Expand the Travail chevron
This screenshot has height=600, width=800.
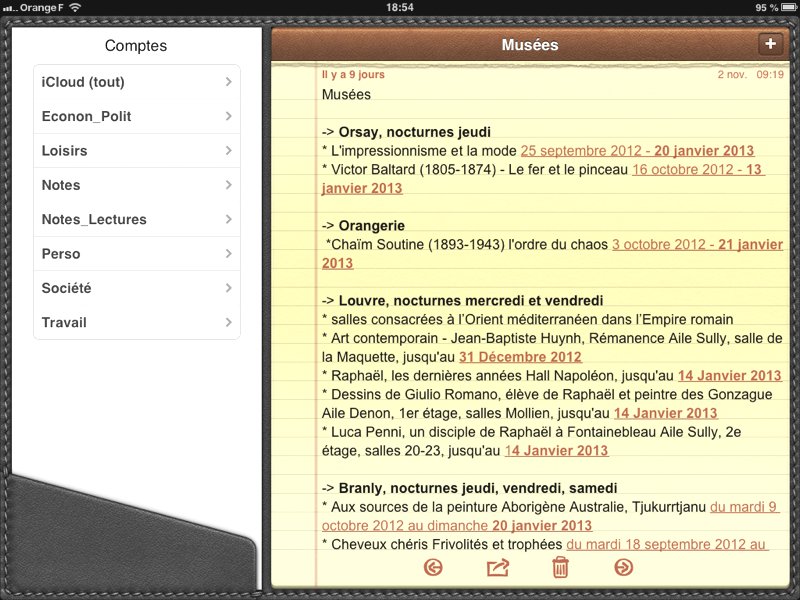click(229, 323)
